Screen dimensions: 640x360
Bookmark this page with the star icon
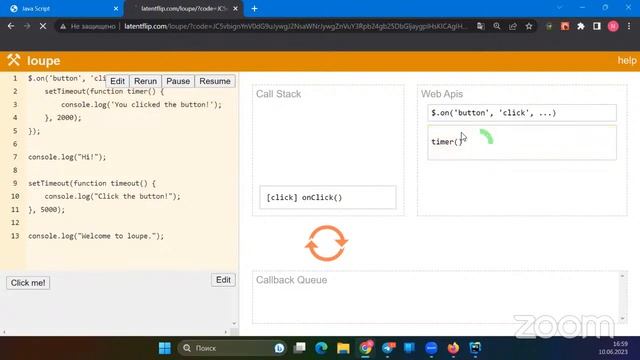[x=529, y=26]
